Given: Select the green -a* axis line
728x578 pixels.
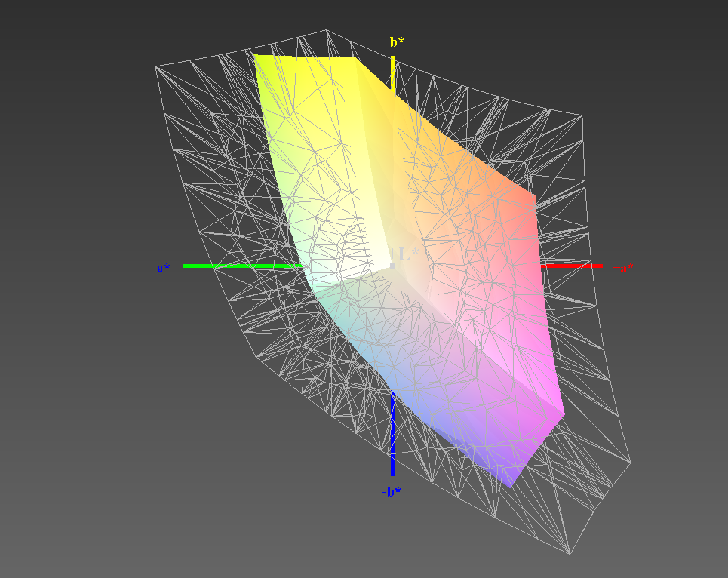Looking at the screenshot, I should (x=242, y=266).
